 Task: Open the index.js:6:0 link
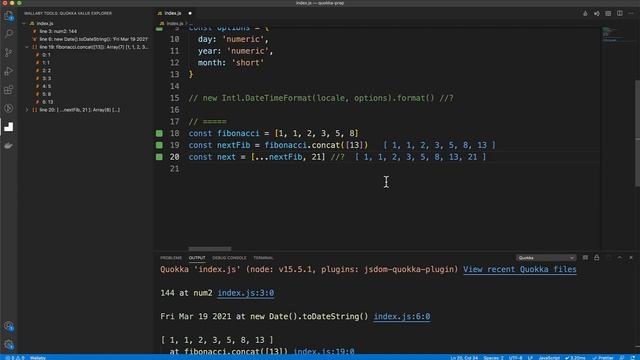point(402,317)
